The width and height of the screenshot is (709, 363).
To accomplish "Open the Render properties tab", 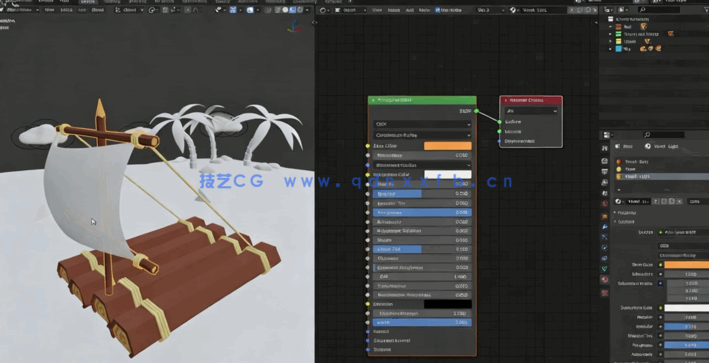I will tap(605, 161).
